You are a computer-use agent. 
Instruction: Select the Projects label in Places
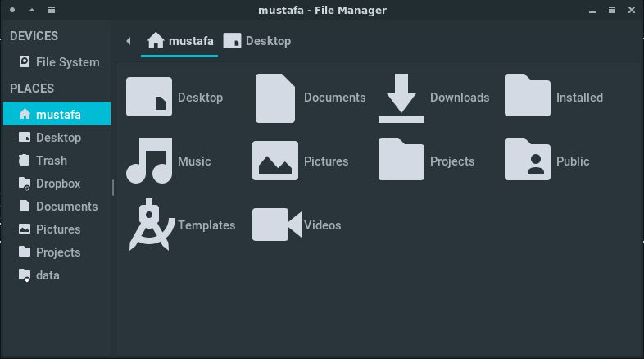pos(58,252)
